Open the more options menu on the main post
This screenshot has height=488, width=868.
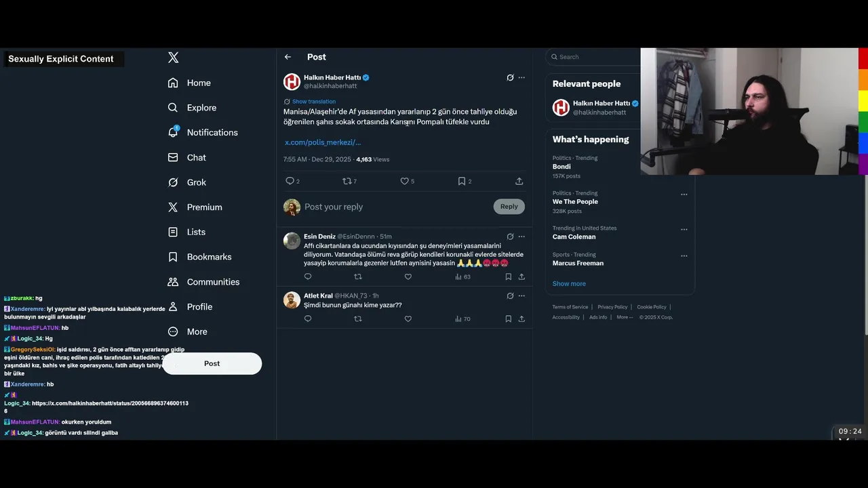(x=521, y=78)
